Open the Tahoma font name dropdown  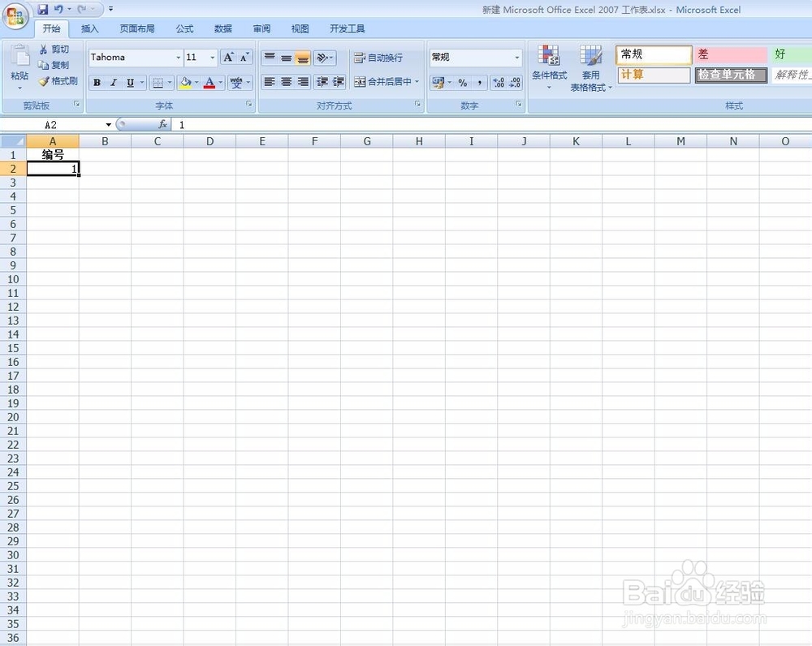(x=178, y=58)
